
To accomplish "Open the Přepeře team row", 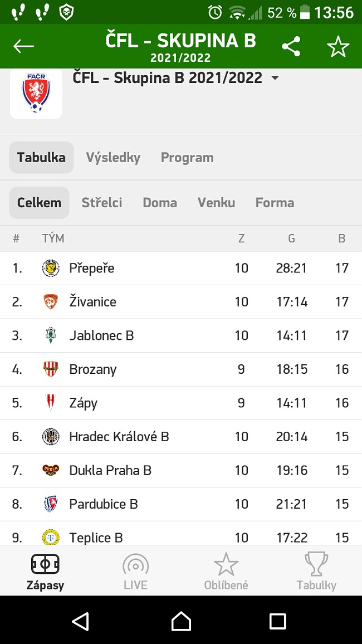I will pyautogui.click(x=92, y=268).
